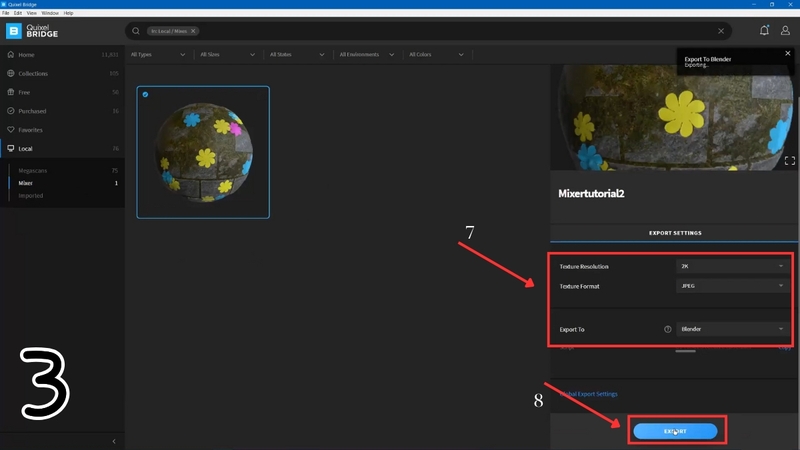
Task: Click the Export To Blender notification text
Action: 708,61
